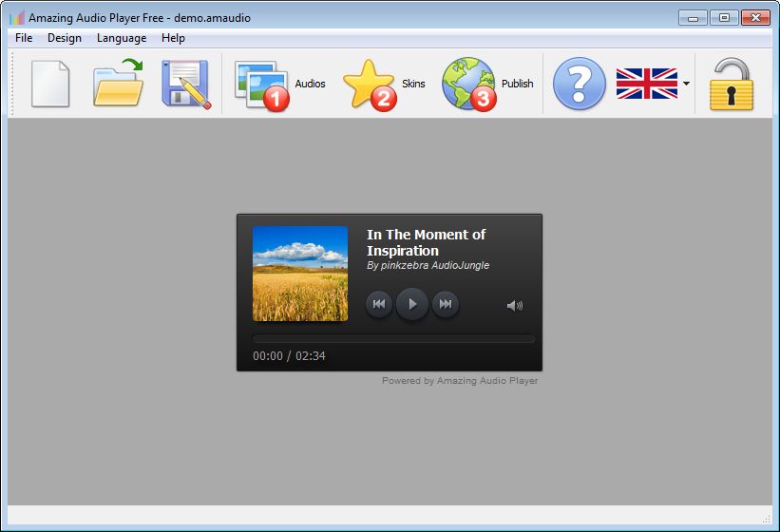780x532 pixels.
Task: Open help with blue question mark icon
Action: pyautogui.click(x=580, y=84)
